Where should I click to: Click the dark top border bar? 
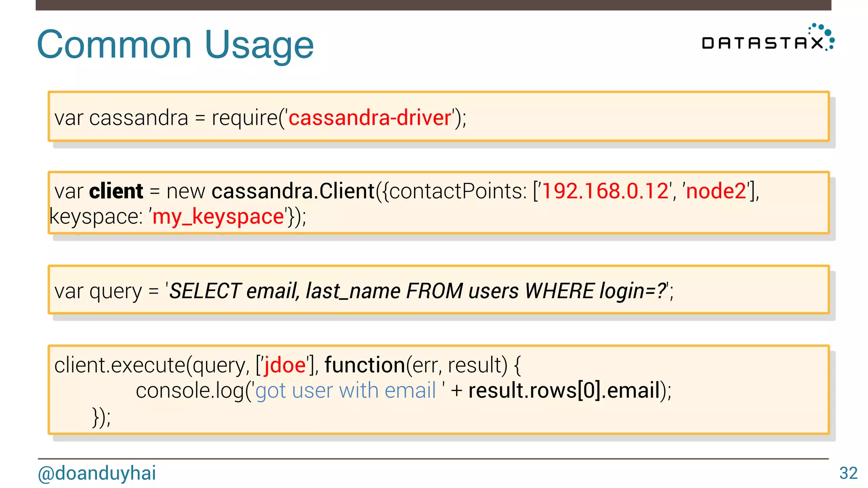tap(433, 5)
